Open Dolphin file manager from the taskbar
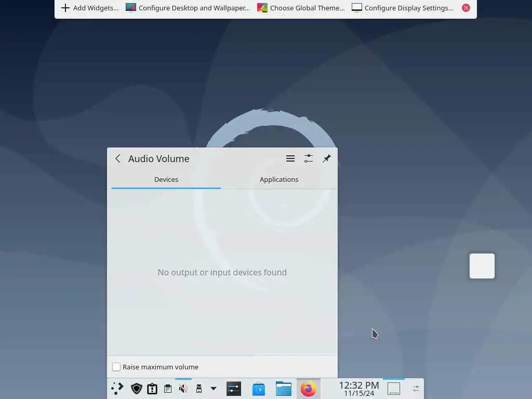This screenshot has width=532, height=399. pyautogui.click(x=283, y=389)
